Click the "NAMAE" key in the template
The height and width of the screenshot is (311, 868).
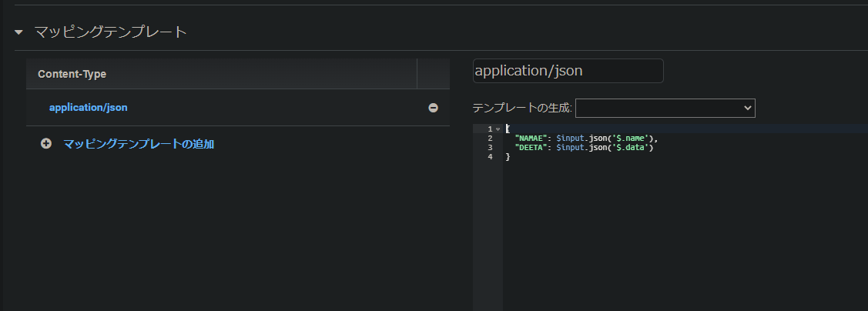tap(531, 139)
